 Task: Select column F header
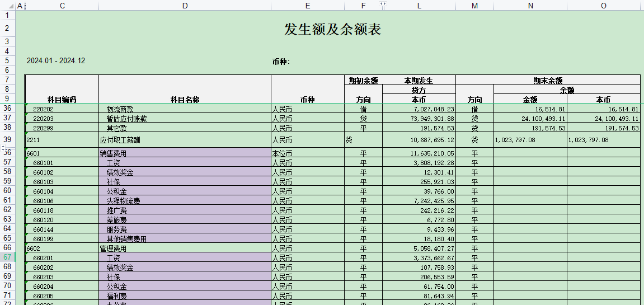(x=363, y=6)
